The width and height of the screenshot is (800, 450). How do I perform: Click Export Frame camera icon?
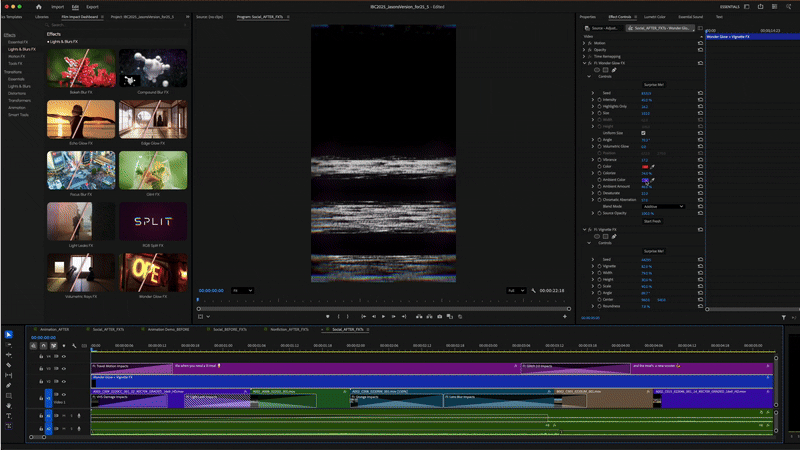440,316
